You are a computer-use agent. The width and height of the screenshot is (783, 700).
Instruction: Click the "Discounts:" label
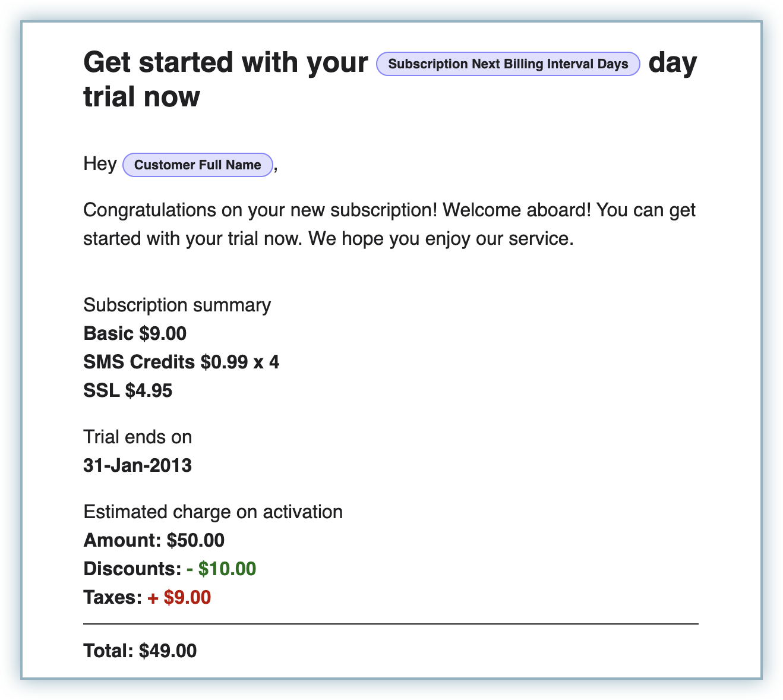pyautogui.click(x=132, y=569)
